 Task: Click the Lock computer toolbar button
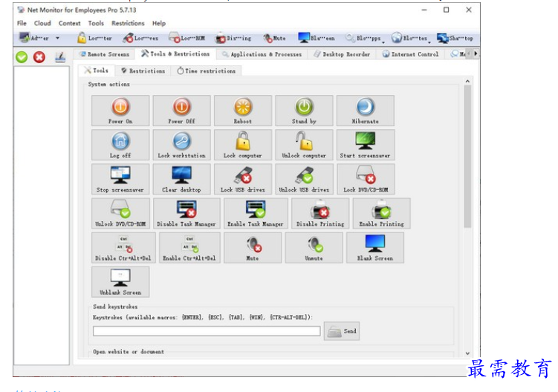click(94, 38)
